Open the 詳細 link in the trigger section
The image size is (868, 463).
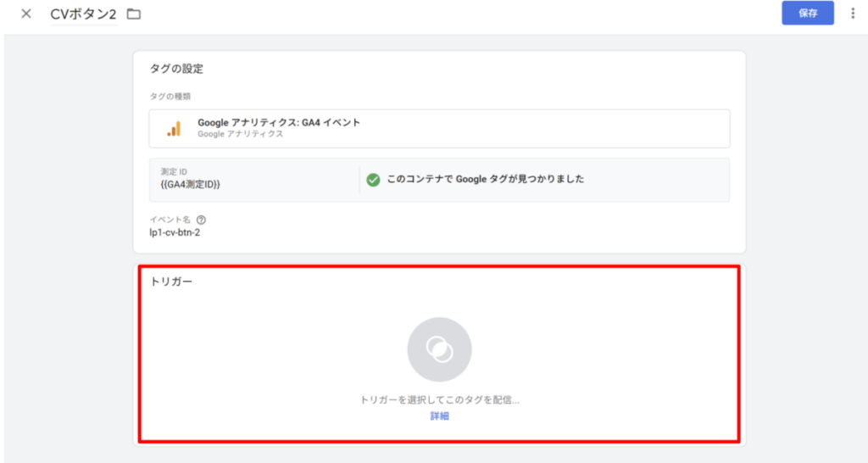coord(439,416)
